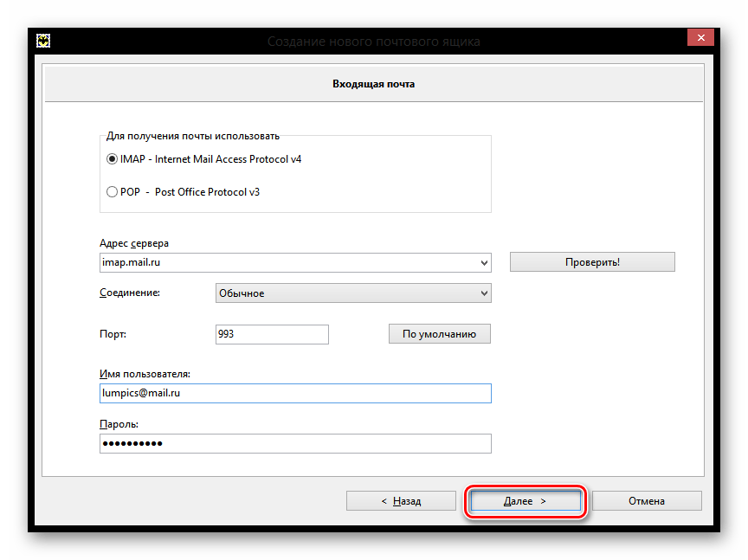Screen dimensions: 748x560
Task: Proceed with the Далее button
Action: (525, 501)
